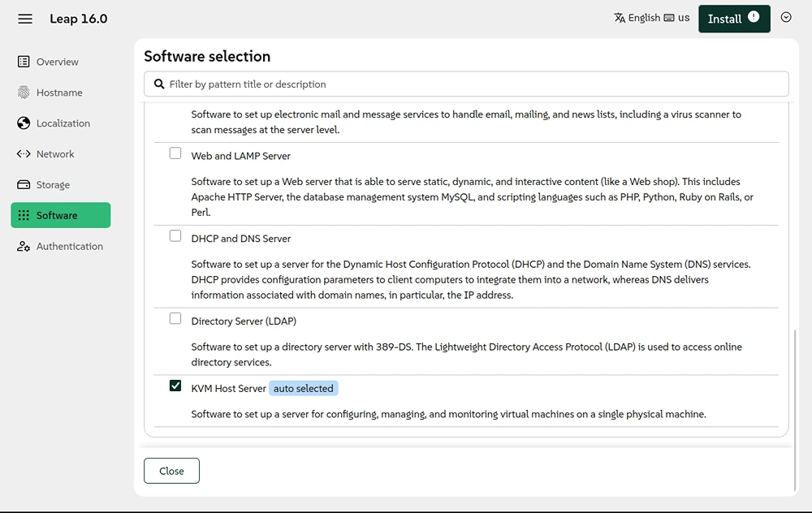Uncheck the KVM Host Server checkbox
Screen dimensions: 812x513
click(175, 386)
